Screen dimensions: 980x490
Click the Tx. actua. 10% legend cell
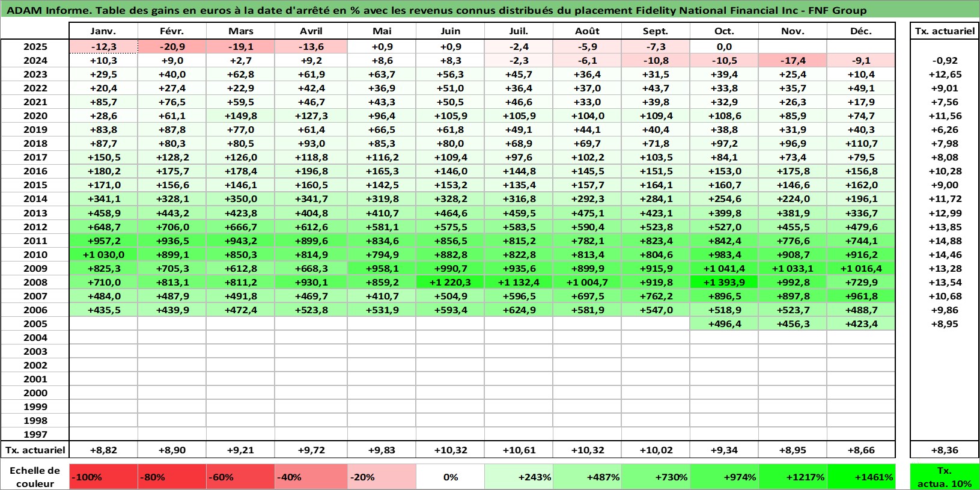945,477
